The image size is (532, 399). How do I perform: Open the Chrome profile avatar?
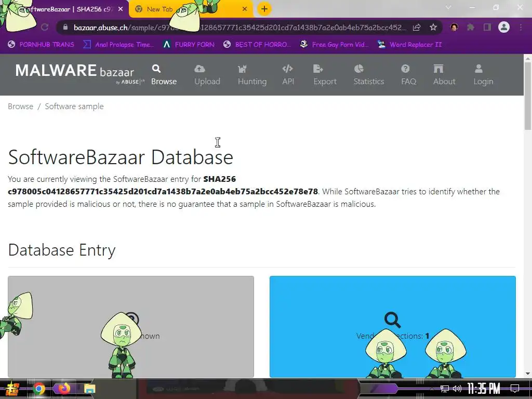pyautogui.click(x=504, y=27)
